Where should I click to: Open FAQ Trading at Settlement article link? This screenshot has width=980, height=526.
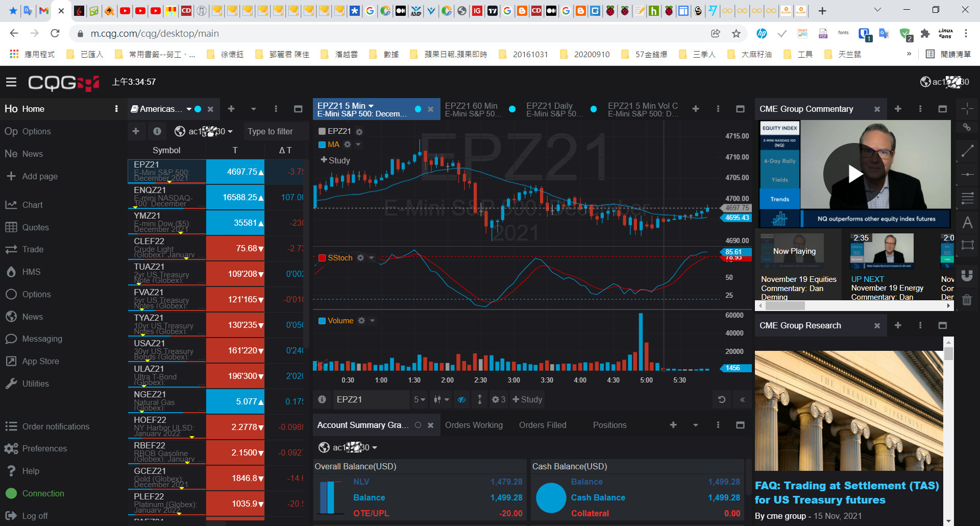(x=847, y=492)
